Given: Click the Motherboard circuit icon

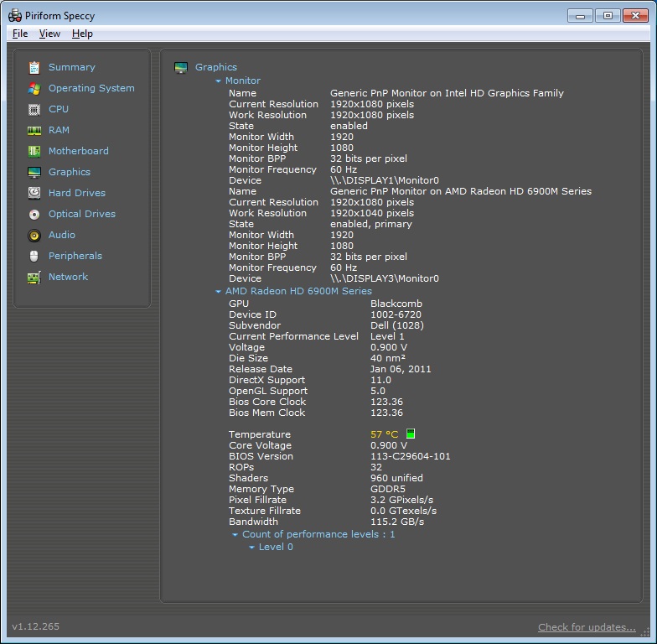Looking at the screenshot, I should pyautogui.click(x=34, y=151).
